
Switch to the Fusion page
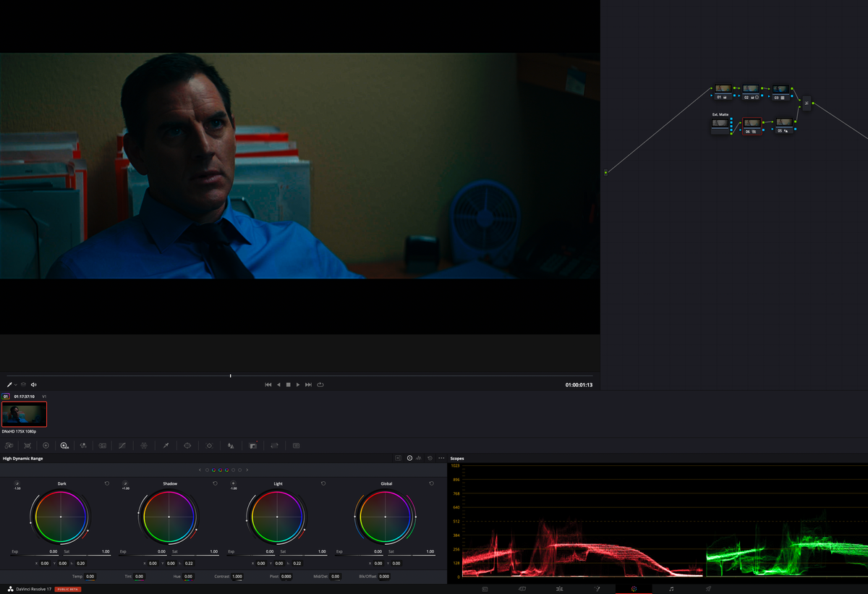pyautogui.click(x=597, y=589)
